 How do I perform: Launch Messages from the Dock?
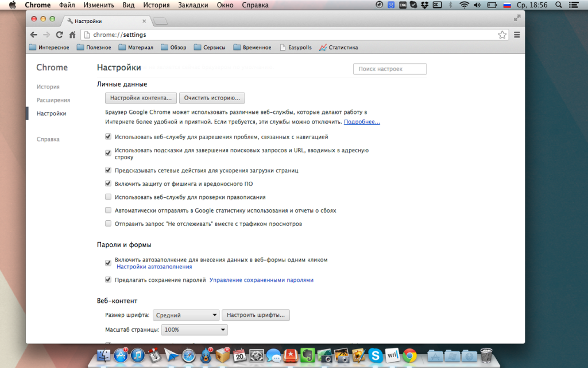(274, 355)
